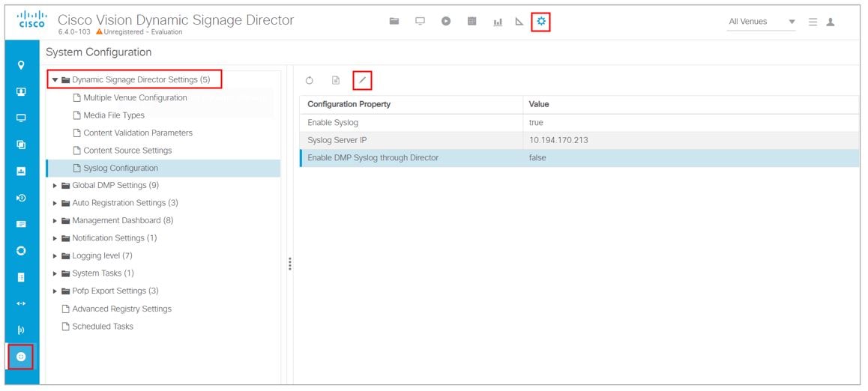Viewport: 868px width, 391px height.
Task: Open the blue gear configuration icon
Action: coord(541,22)
